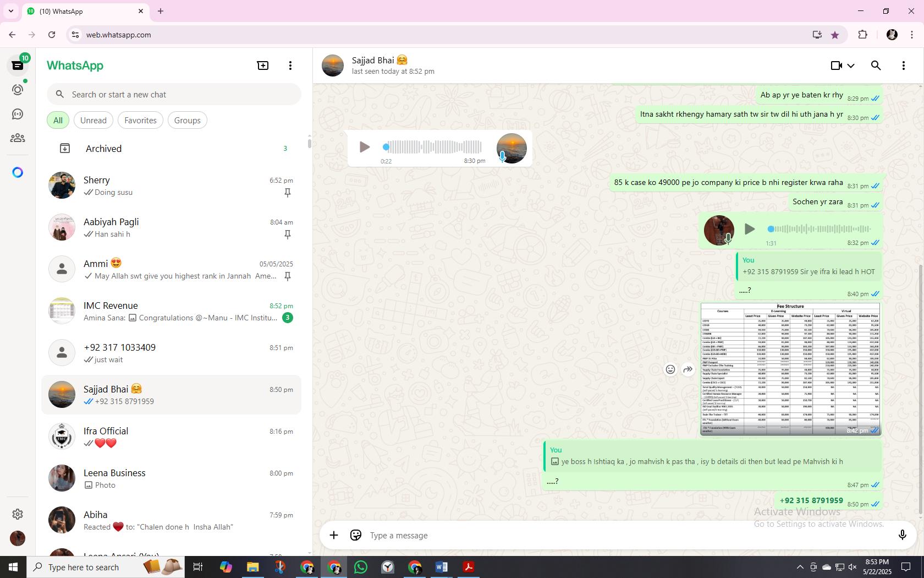
Task: Focus Search or start a new chat field
Action: pyautogui.click(x=174, y=94)
